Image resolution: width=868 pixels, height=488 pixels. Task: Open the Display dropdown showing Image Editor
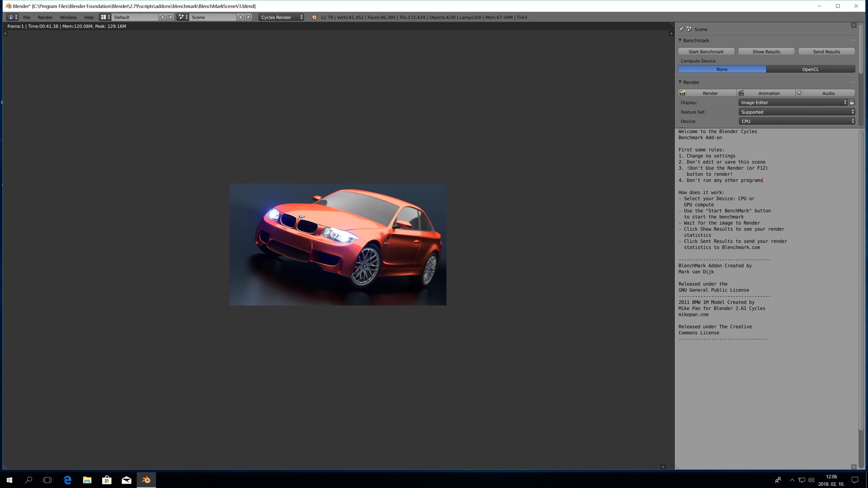793,102
